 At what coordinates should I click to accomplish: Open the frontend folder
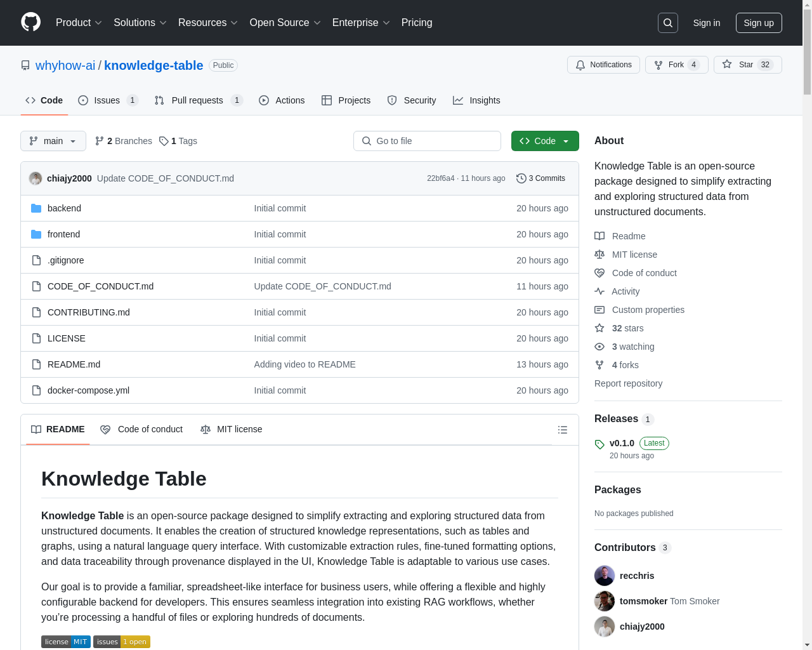tap(63, 234)
